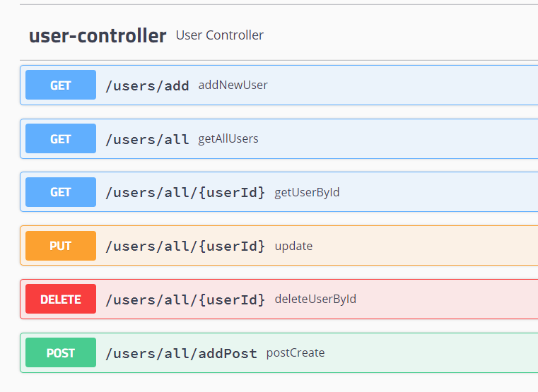Click the getUserById operation summary
The width and height of the screenshot is (538, 392).
point(307,192)
